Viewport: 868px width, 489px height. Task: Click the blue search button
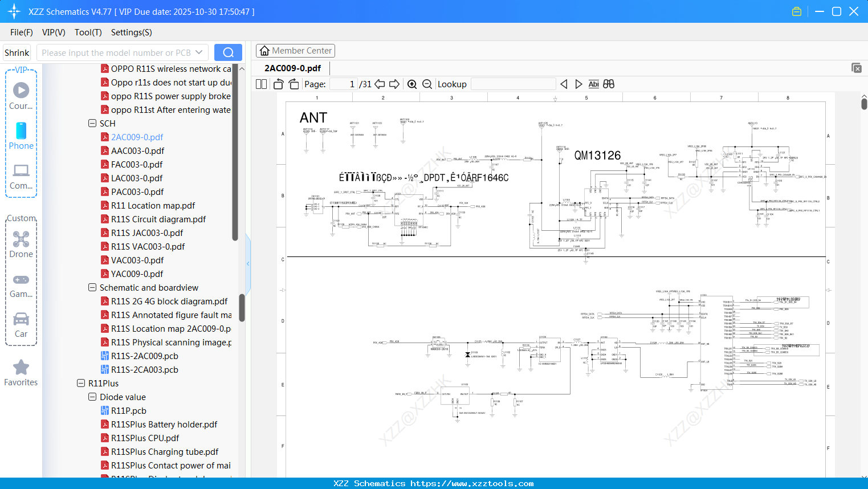pyautogui.click(x=228, y=52)
